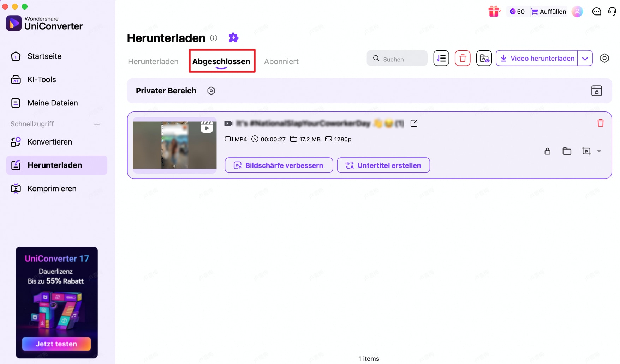Open the Komprimieren compression tool
The width and height of the screenshot is (620, 364).
(x=52, y=188)
